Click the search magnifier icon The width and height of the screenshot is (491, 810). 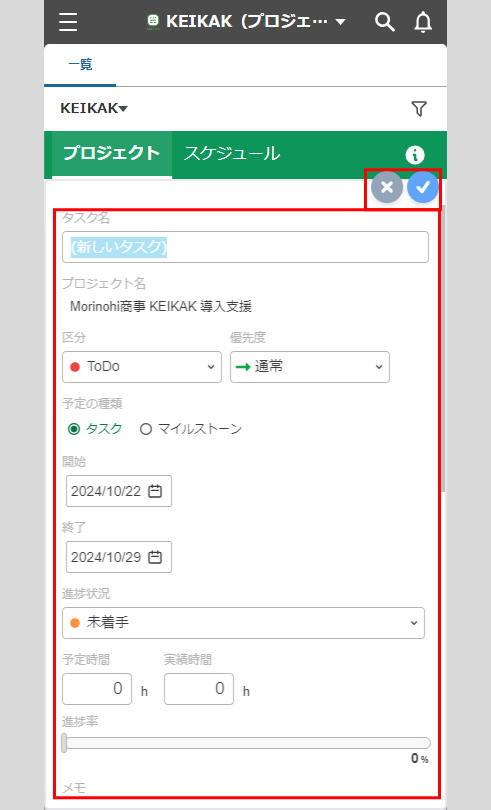tap(385, 22)
